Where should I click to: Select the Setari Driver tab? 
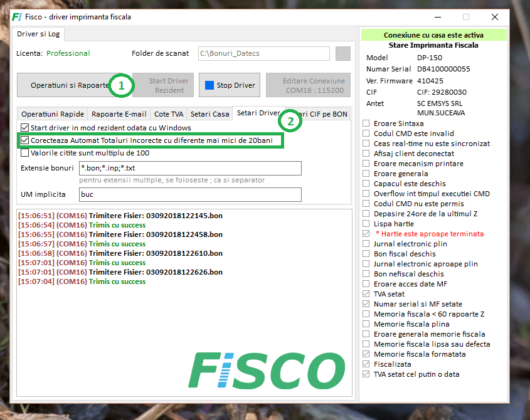coord(258,113)
